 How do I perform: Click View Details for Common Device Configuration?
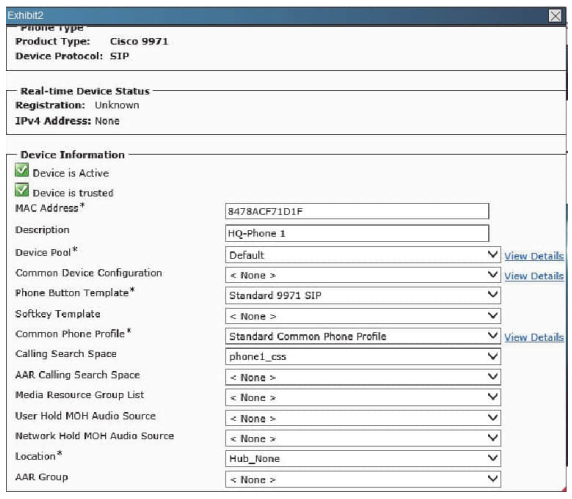[534, 276]
